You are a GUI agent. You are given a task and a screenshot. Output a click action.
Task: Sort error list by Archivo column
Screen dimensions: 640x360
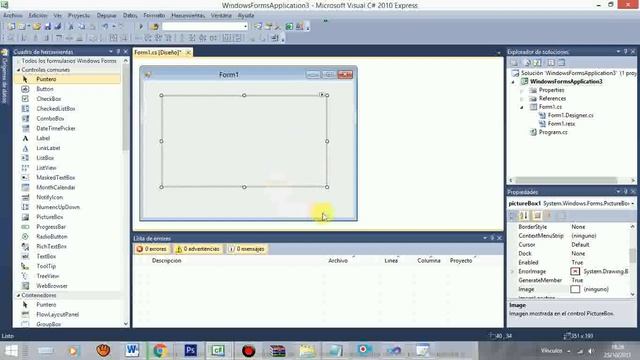coord(338,260)
